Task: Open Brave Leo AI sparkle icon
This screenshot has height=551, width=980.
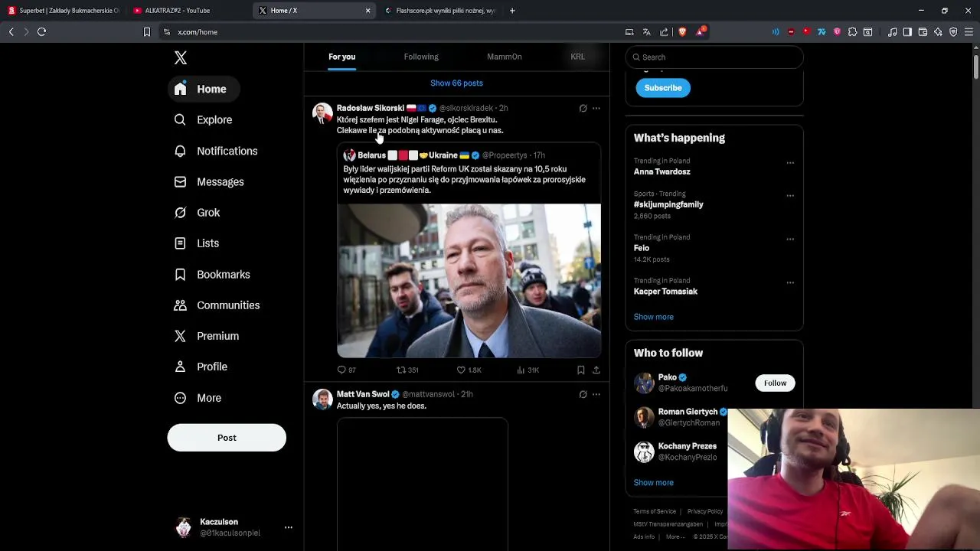Action: (x=938, y=32)
